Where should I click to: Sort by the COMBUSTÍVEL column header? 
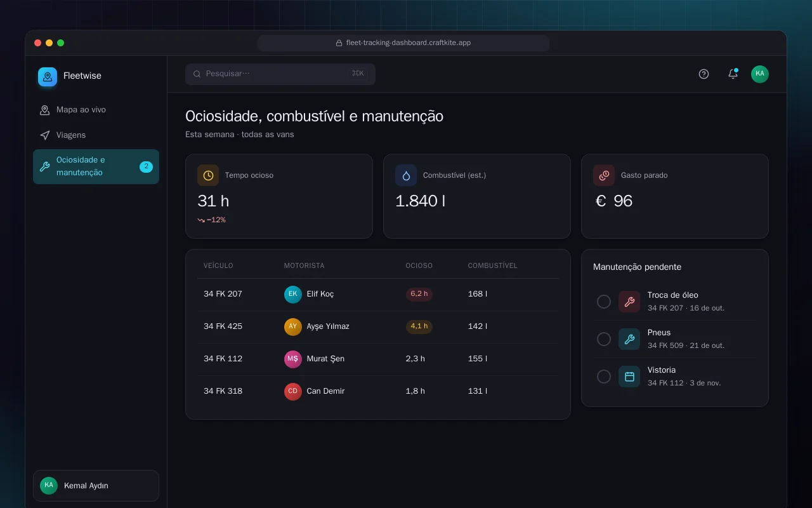coord(492,265)
